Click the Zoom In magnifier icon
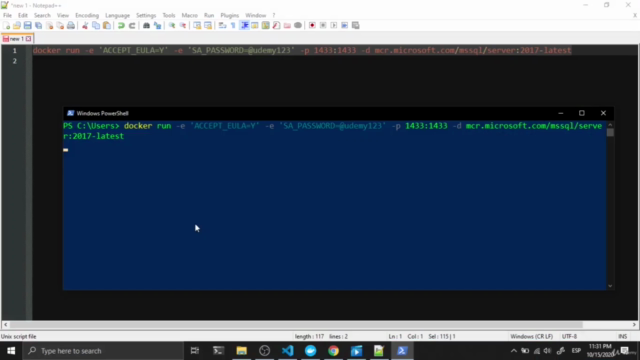This screenshot has height=360, width=640. [172, 25]
